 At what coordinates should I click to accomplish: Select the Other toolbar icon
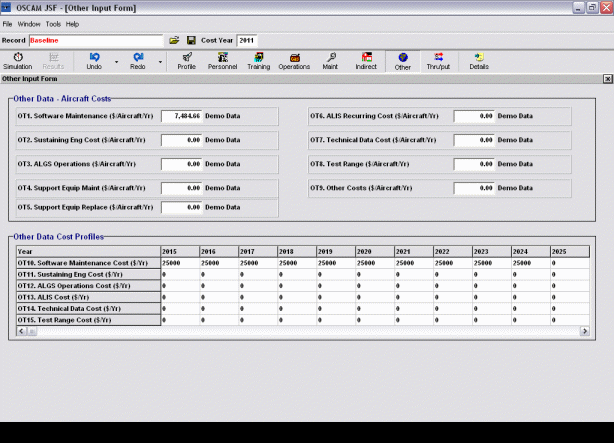point(403,61)
